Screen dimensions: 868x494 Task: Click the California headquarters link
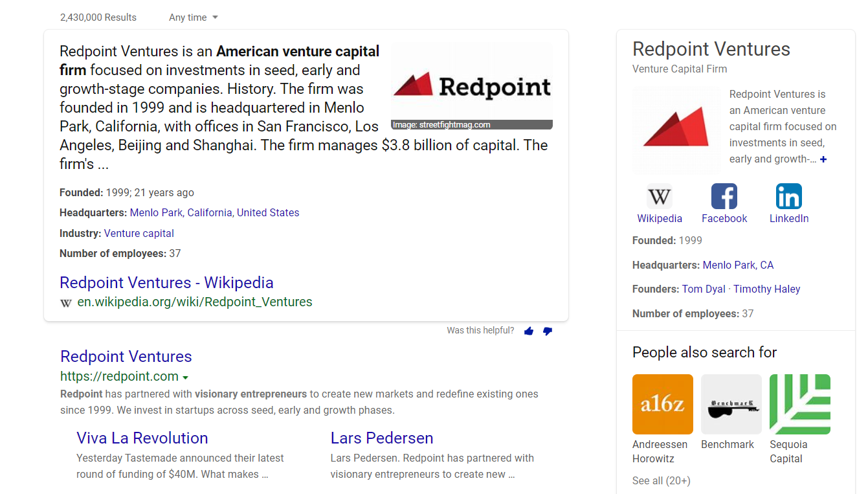coord(210,212)
